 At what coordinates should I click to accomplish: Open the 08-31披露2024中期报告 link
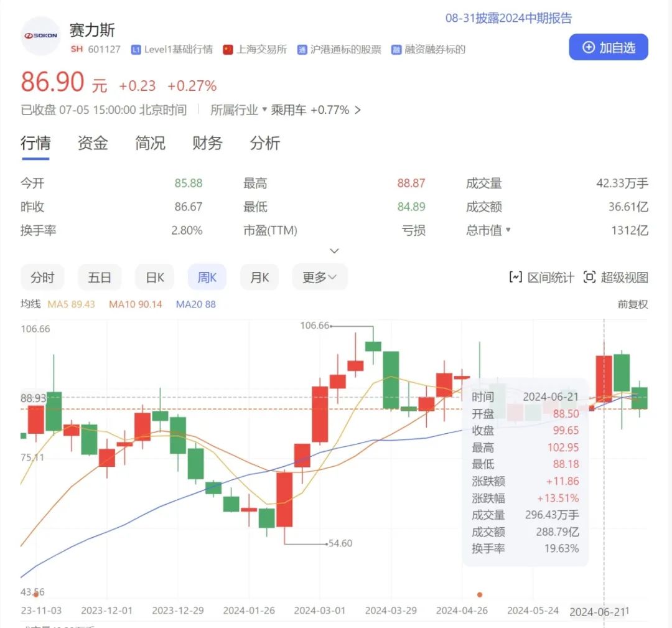pos(509,18)
